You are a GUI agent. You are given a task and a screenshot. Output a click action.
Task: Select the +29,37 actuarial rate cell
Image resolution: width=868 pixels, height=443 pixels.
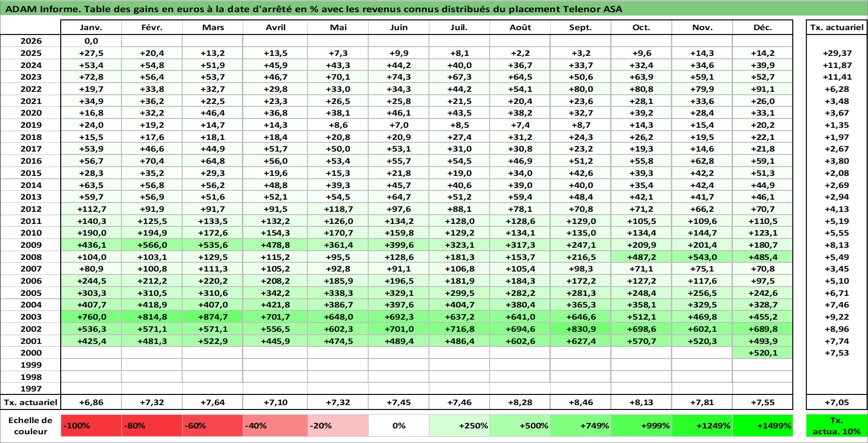tap(836, 53)
